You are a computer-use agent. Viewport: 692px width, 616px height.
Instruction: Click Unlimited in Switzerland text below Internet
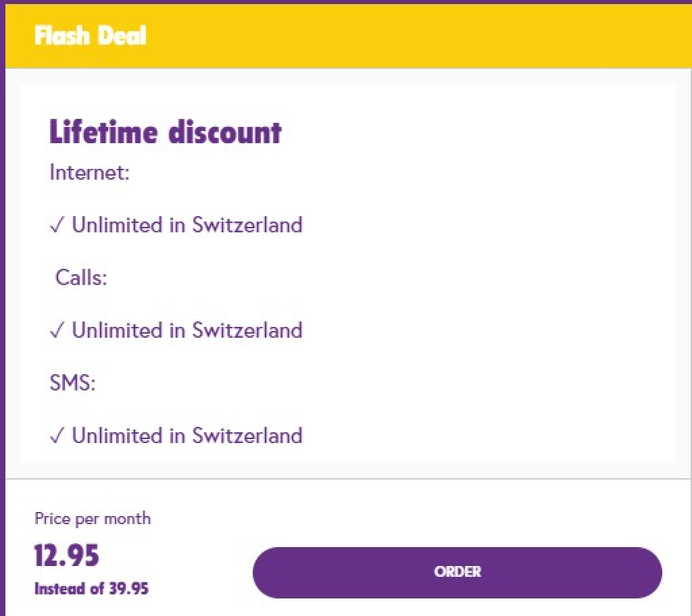pyautogui.click(x=187, y=225)
